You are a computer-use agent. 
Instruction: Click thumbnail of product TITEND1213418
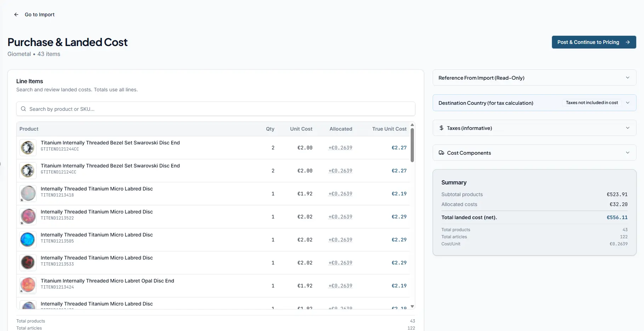tap(28, 194)
